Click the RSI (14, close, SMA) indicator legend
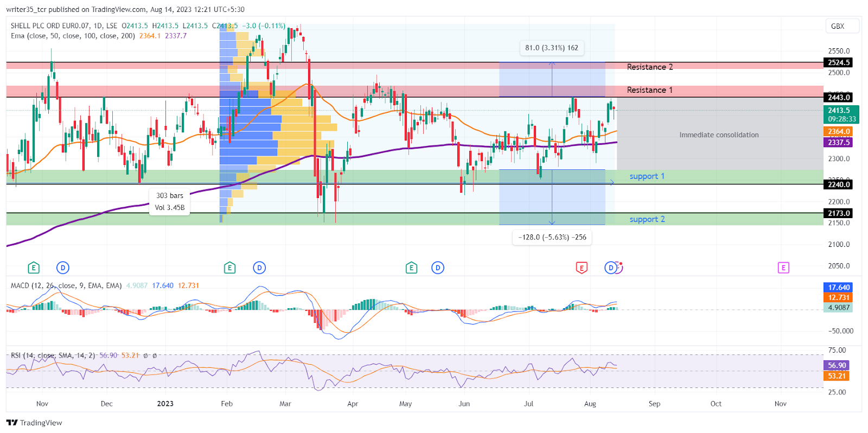868x433 pixels. 53,355
